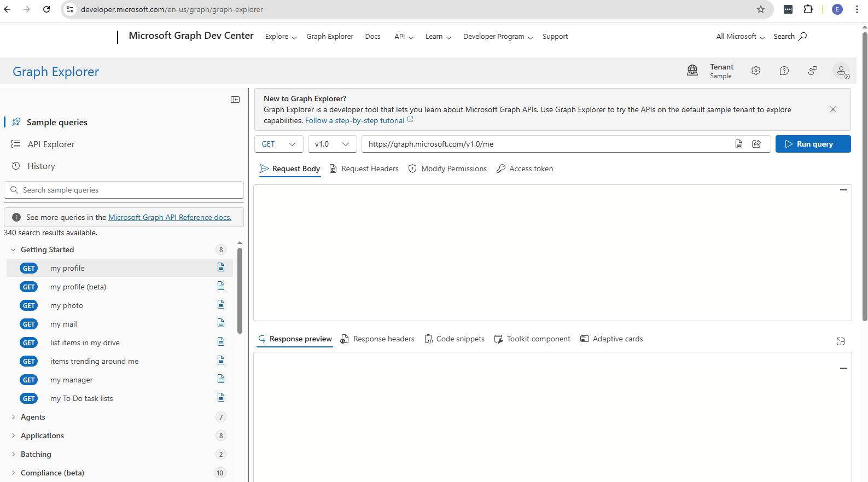Click the expand response area icon
868x482 pixels.
(x=840, y=341)
